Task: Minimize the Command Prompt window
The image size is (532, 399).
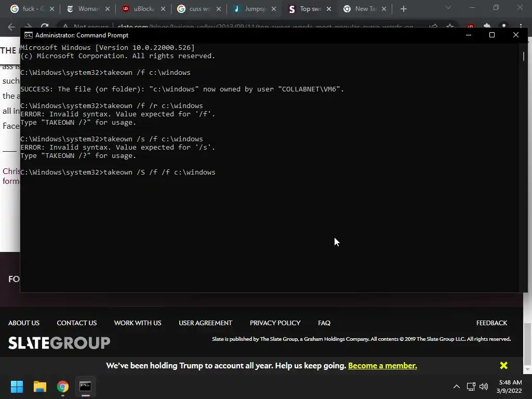Action: pos(469,35)
